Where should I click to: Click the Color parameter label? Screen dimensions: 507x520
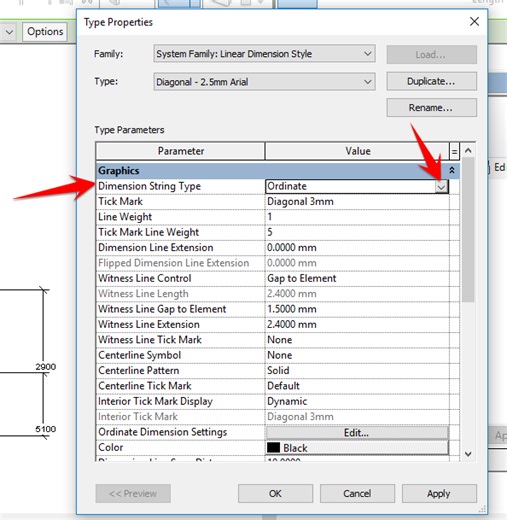pyautogui.click(x=111, y=447)
